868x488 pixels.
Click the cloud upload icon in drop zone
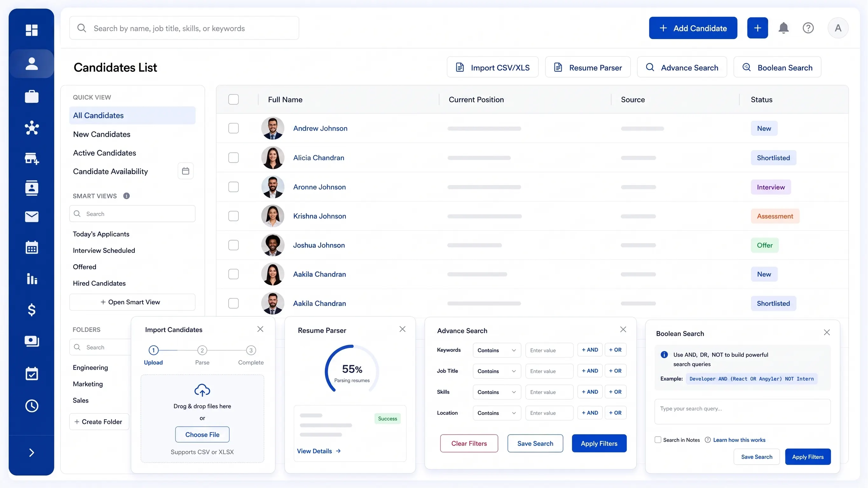click(202, 390)
